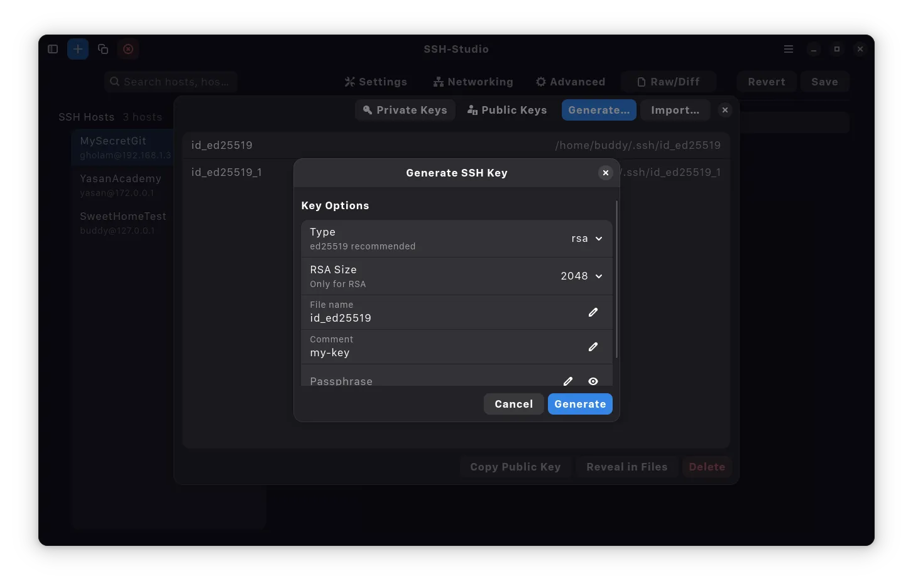Toggle passphrase visibility eye icon
Screen dimensions: 913x588
(x=593, y=381)
